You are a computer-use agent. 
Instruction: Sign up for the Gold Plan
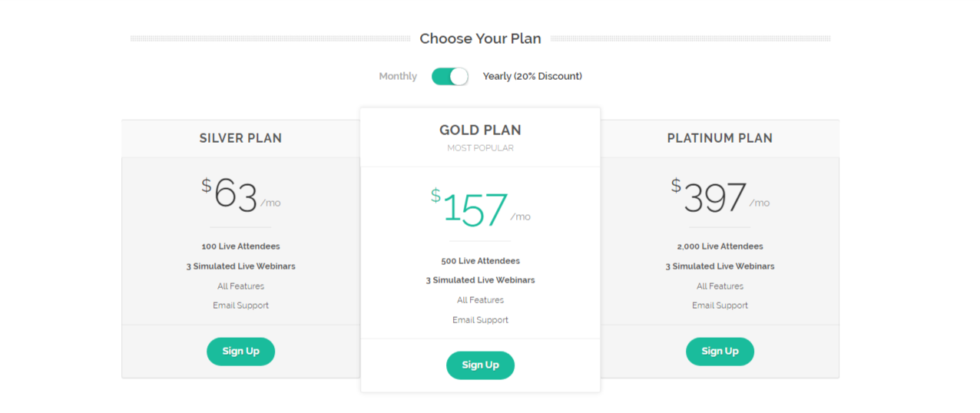(480, 365)
